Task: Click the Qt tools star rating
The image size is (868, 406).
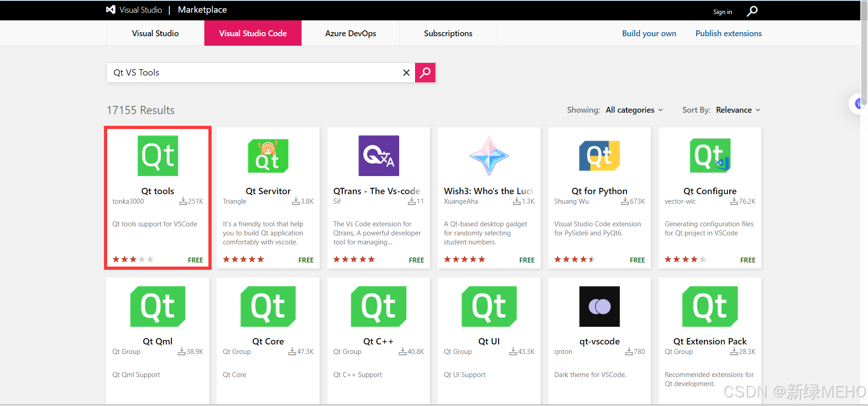Action: click(133, 259)
